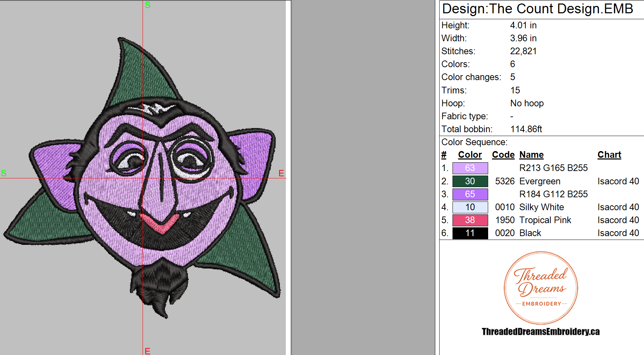
Task: Click the Chart column header
Action: (609, 155)
